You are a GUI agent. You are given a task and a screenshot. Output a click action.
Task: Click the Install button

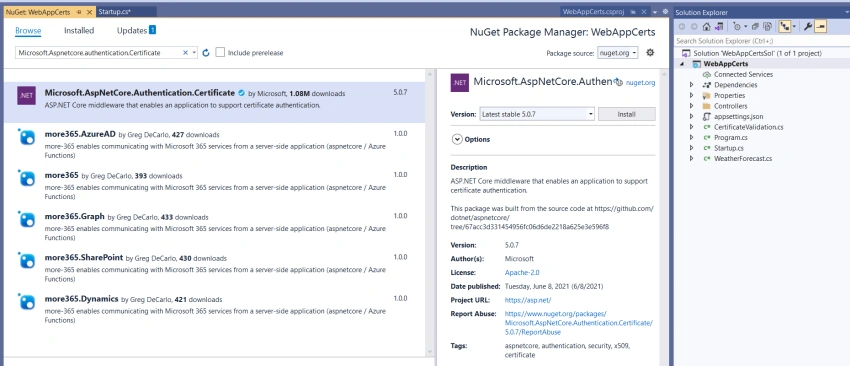(627, 114)
